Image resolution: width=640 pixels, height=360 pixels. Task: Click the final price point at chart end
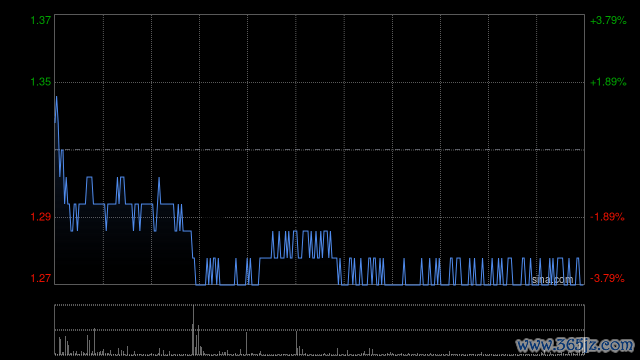click(583, 284)
